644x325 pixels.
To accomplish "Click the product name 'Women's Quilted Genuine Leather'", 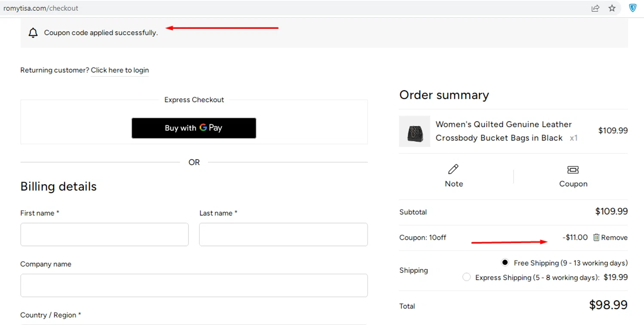I will click(504, 124).
